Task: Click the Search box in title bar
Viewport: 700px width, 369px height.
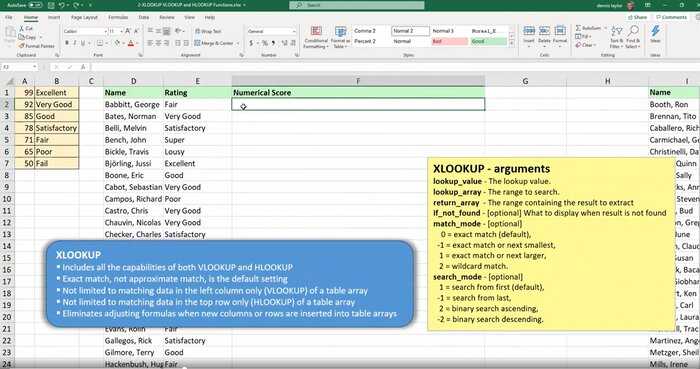Action: [357, 5]
